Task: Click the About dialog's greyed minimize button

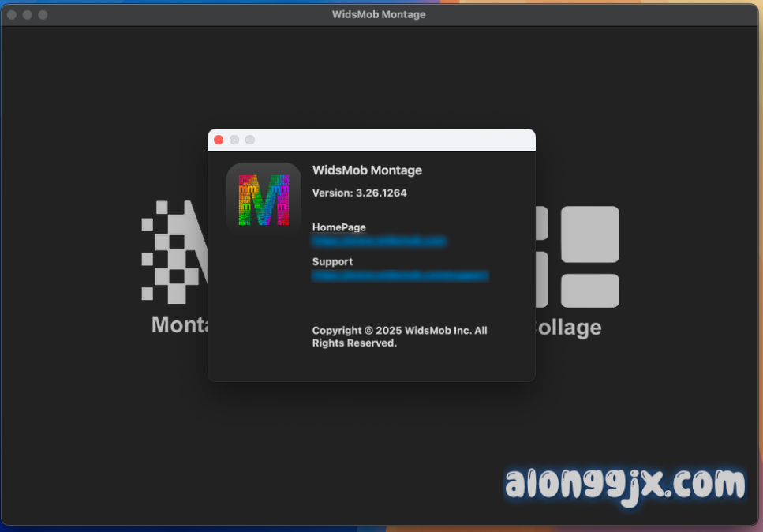Action: [x=234, y=140]
